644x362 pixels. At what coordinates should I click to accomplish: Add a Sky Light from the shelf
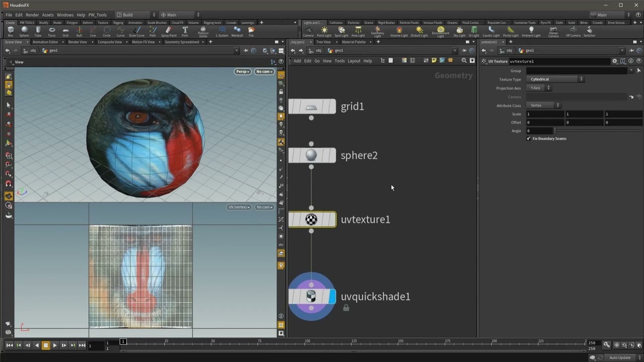459,32
